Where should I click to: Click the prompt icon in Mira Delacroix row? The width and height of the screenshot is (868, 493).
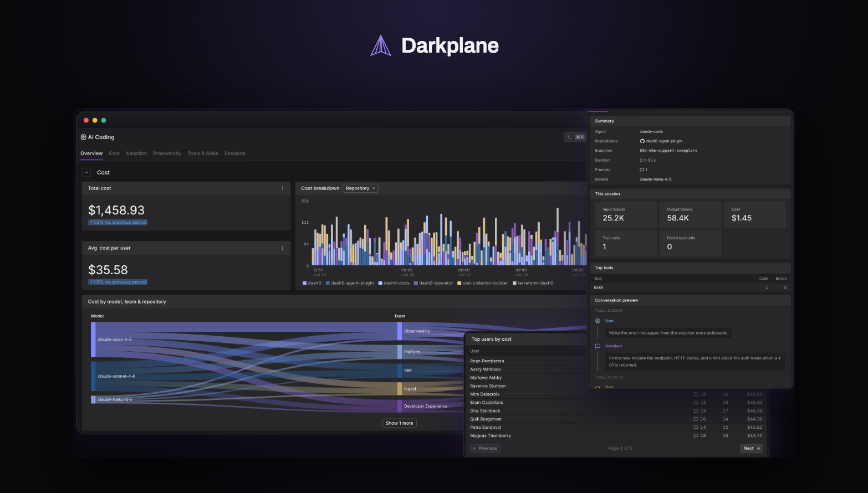(696, 394)
